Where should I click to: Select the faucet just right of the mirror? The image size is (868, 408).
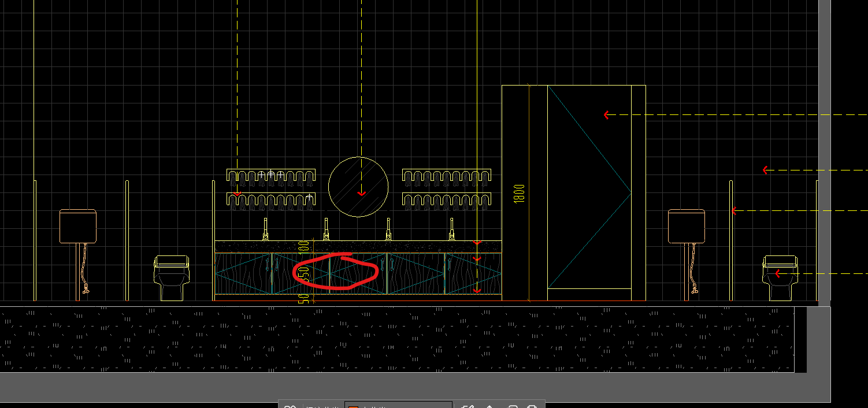389,229
